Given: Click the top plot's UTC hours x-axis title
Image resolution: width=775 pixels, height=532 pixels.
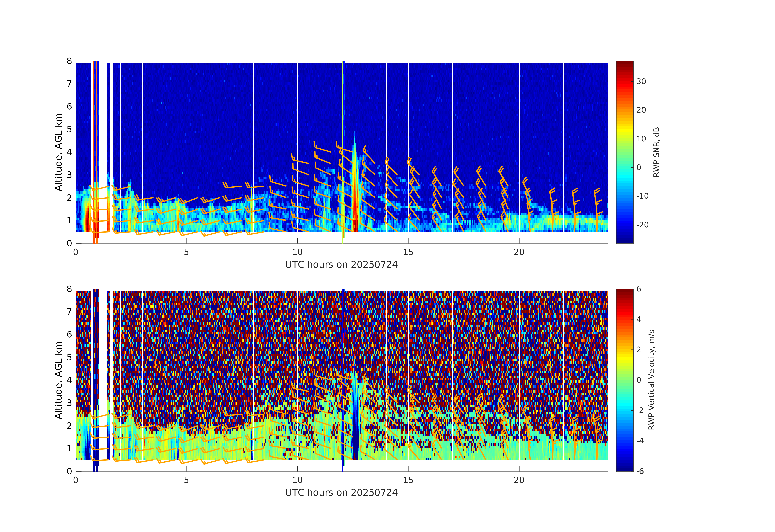Looking at the screenshot, I should click(341, 265).
